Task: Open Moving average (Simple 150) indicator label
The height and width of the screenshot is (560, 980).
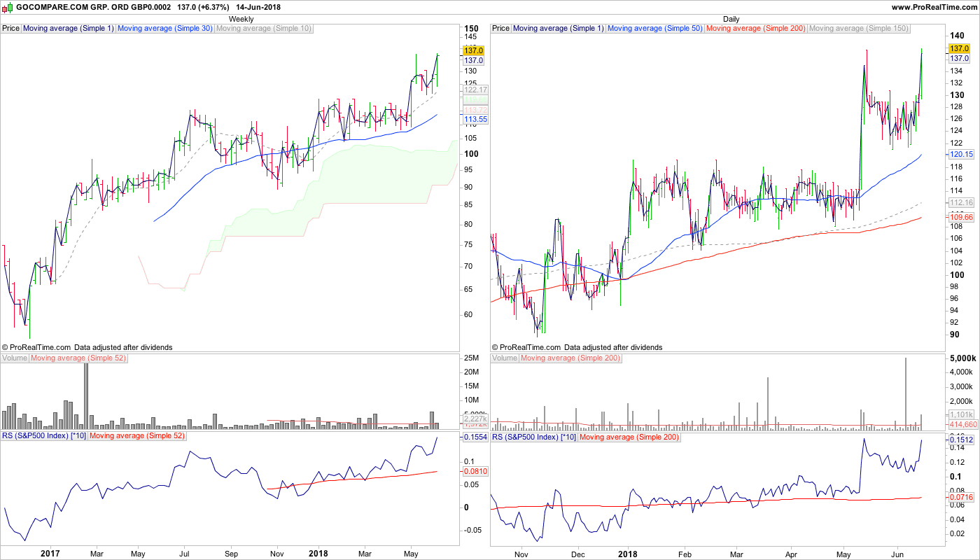Action: click(859, 29)
